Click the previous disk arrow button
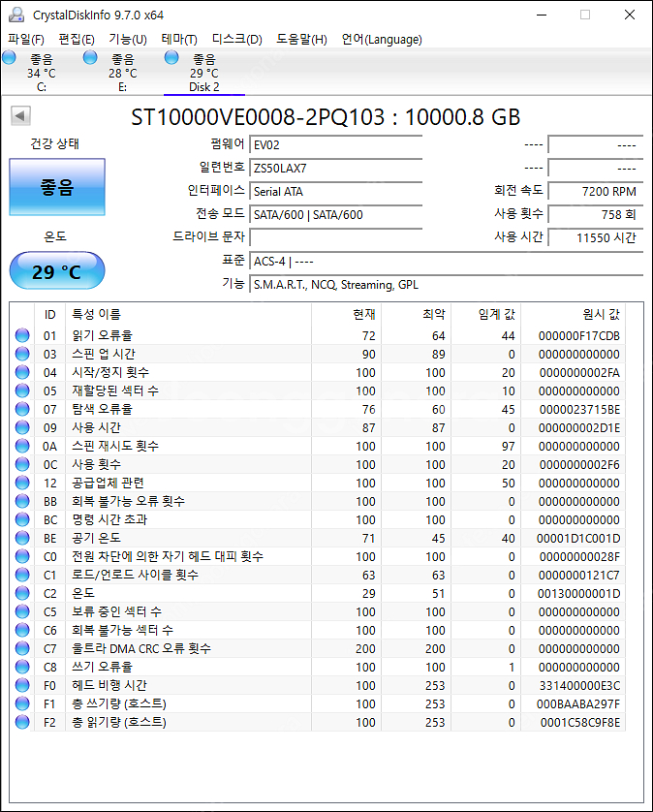653x812 pixels. pos(18,116)
